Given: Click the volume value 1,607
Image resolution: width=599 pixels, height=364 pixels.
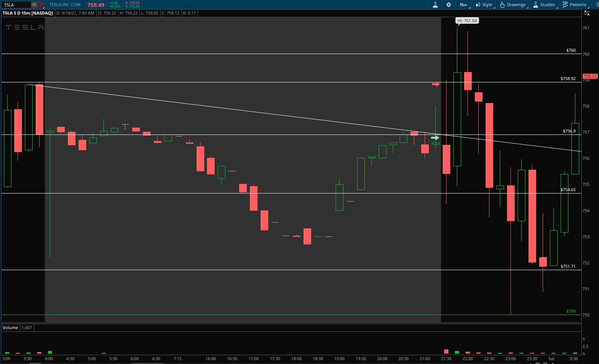Looking at the screenshot, I should pyautogui.click(x=26, y=328).
